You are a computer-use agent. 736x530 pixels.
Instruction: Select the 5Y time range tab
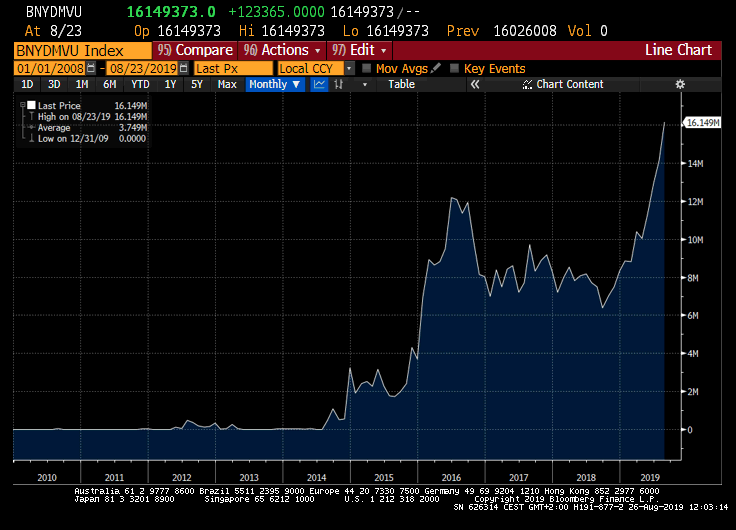click(x=197, y=85)
